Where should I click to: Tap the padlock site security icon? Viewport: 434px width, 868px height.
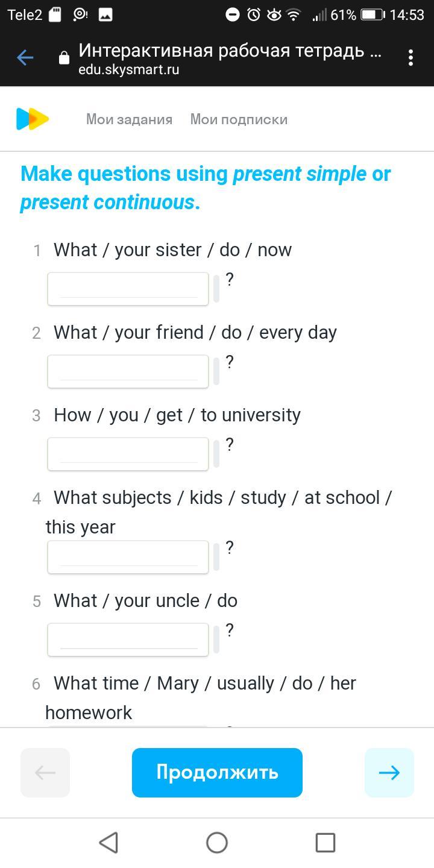click(x=64, y=58)
